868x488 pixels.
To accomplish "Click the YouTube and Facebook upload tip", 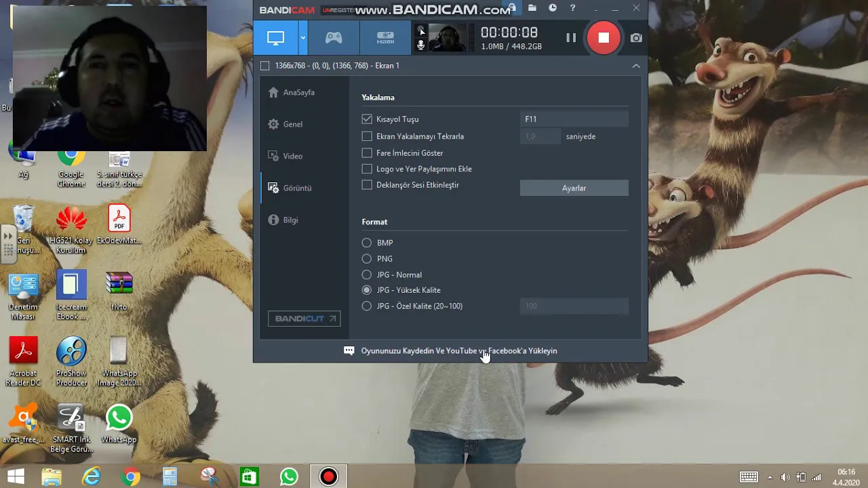I will tap(459, 350).
